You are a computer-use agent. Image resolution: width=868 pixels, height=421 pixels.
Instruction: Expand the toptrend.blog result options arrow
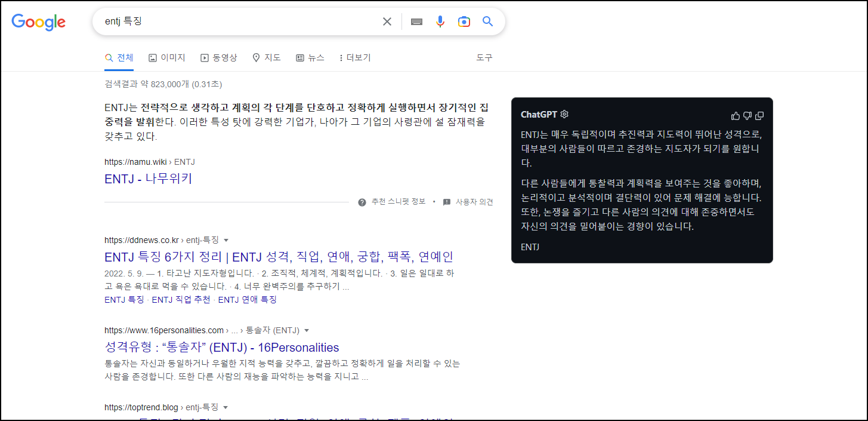point(226,407)
